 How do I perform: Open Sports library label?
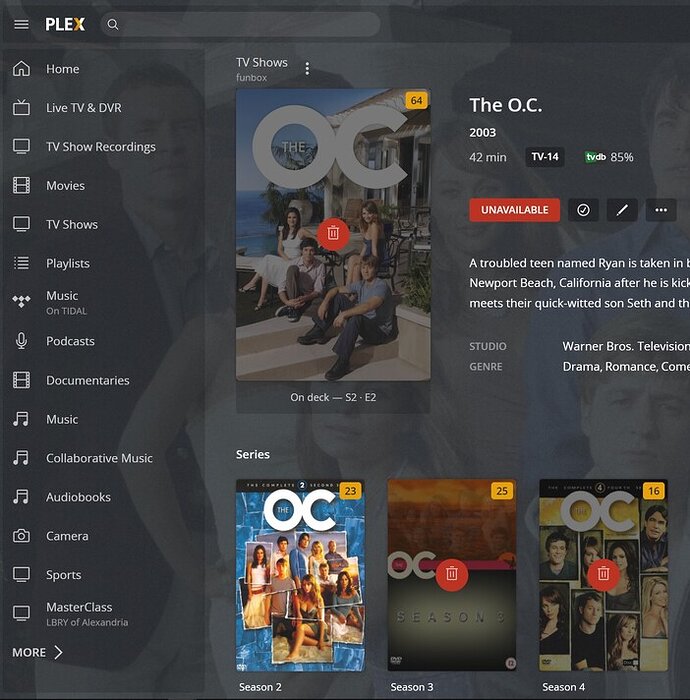[63, 575]
